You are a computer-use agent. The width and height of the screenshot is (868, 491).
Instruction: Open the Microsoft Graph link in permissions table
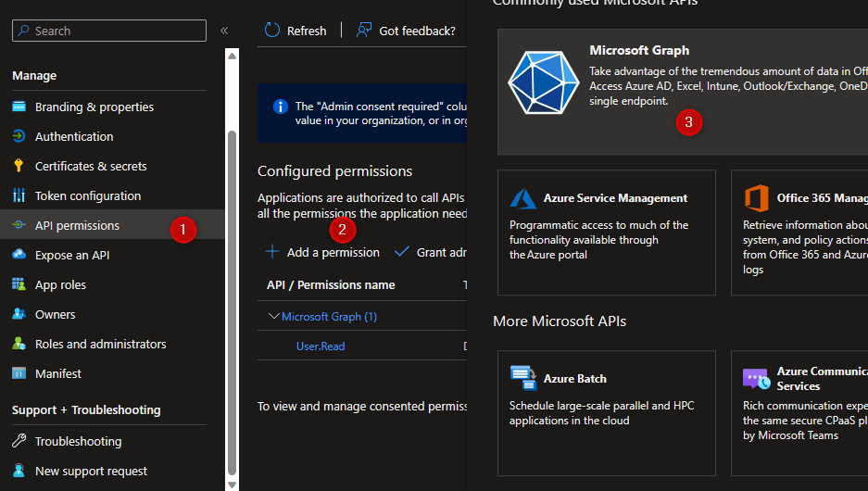pos(330,316)
